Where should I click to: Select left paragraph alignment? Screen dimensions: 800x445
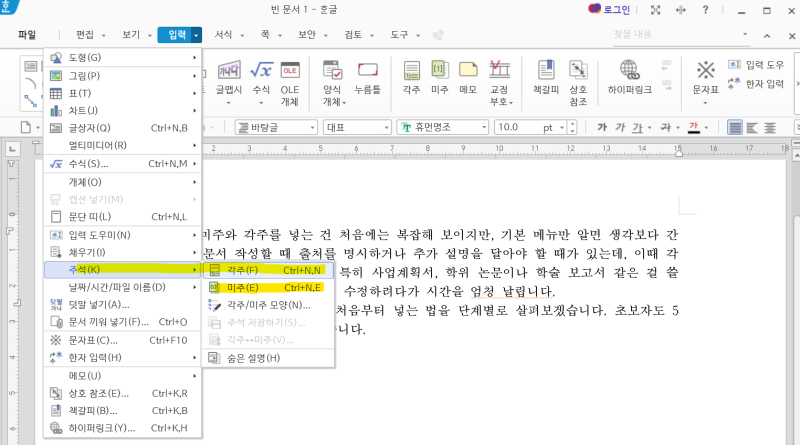(752, 127)
